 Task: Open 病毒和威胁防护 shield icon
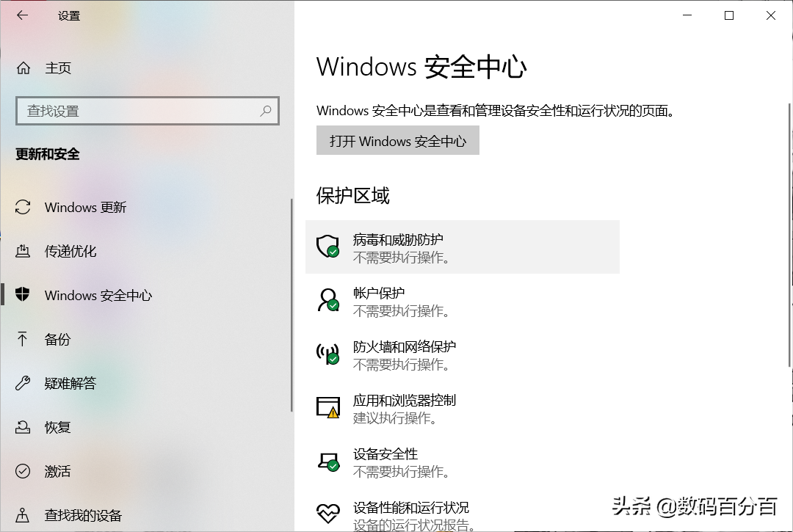coord(327,247)
